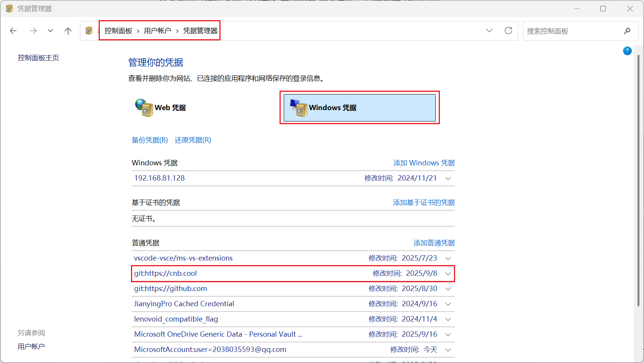Screen dimensions: 644x363
Task: Expand the vscode-vsce/ms-vs-extensions entry
Action: point(448,258)
